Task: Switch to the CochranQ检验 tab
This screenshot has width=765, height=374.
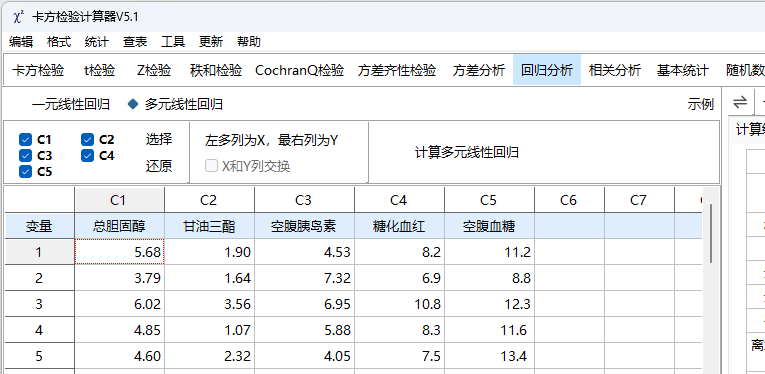Action: [300, 71]
